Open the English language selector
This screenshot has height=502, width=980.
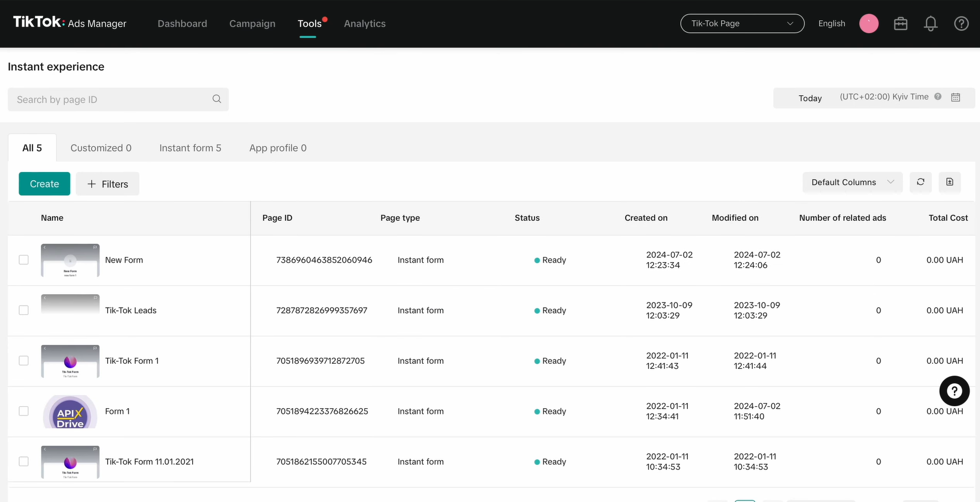pos(831,23)
